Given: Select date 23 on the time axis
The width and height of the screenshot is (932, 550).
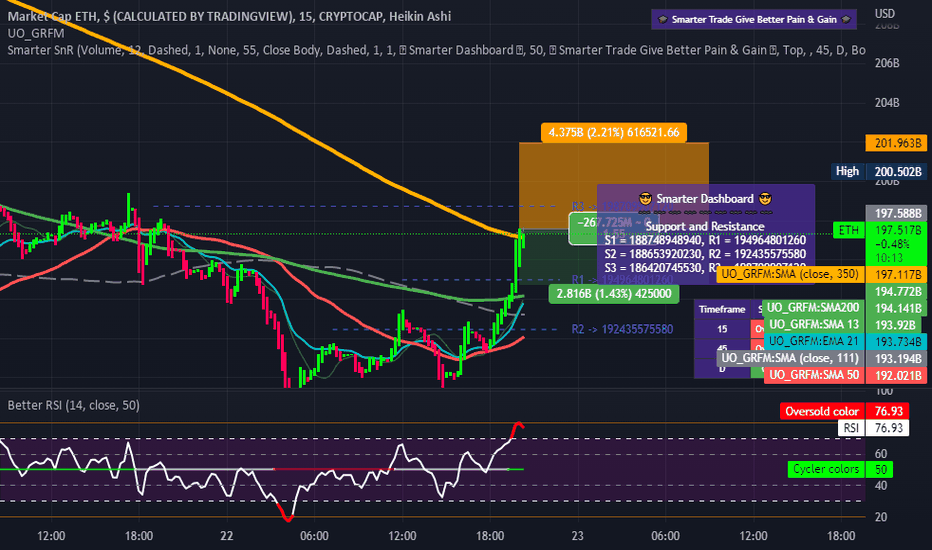Looking at the screenshot, I should (x=577, y=536).
